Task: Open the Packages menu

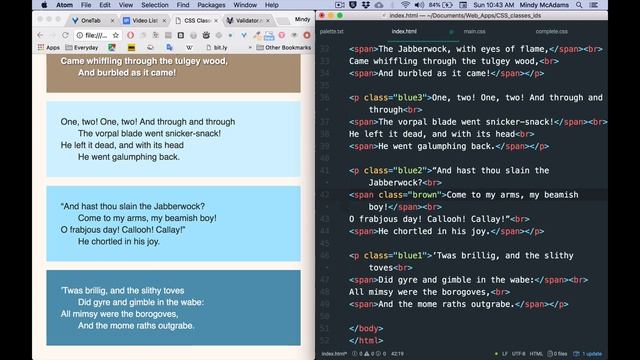Action: [211, 5]
